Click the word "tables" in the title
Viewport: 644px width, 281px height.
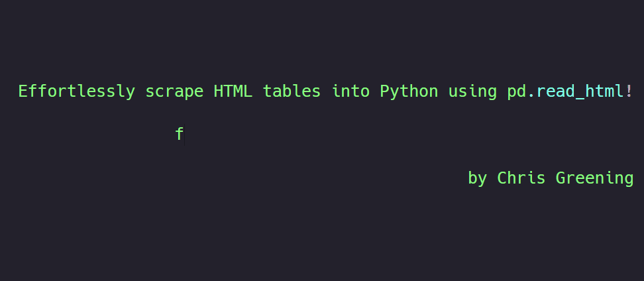(292, 91)
